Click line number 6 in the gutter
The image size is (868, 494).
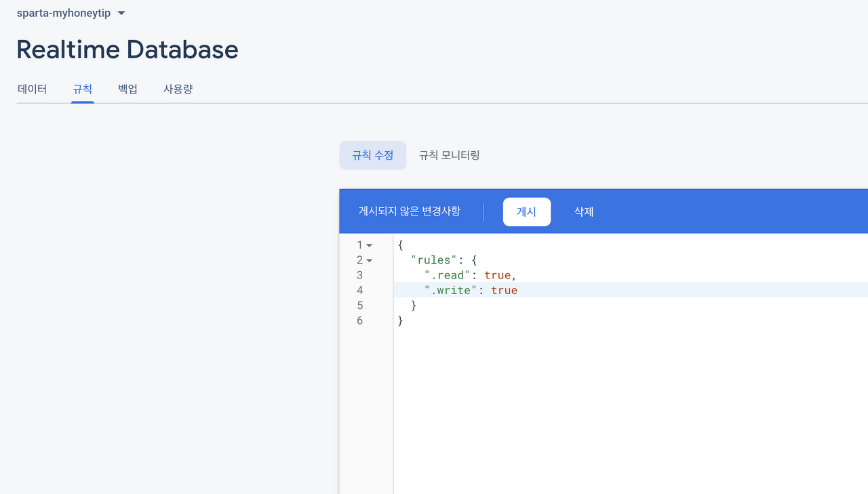pyautogui.click(x=359, y=321)
